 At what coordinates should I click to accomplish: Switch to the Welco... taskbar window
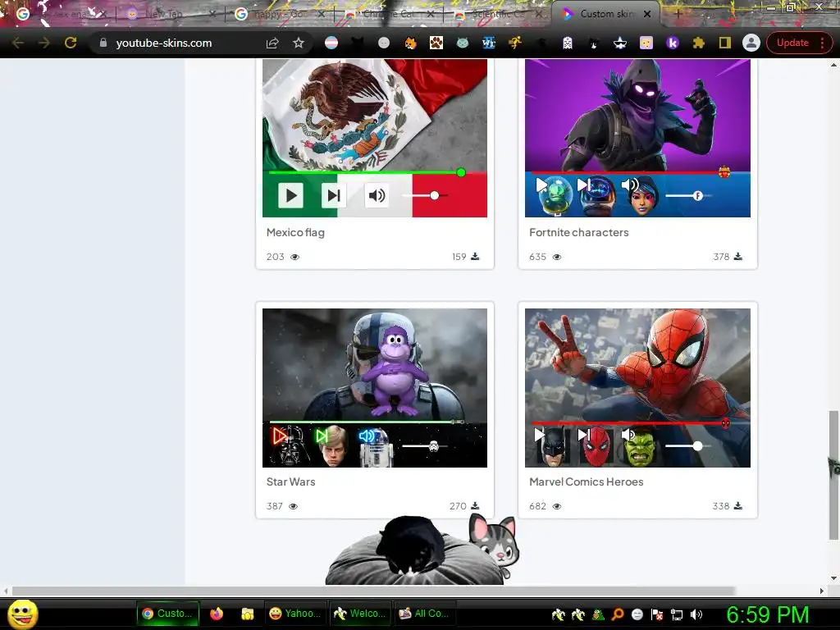point(360,614)
